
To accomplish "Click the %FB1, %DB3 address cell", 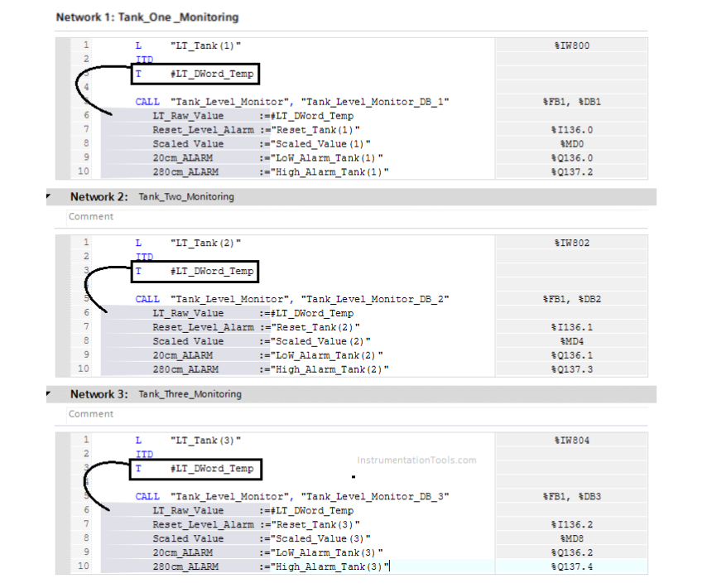I will point(571,496).
